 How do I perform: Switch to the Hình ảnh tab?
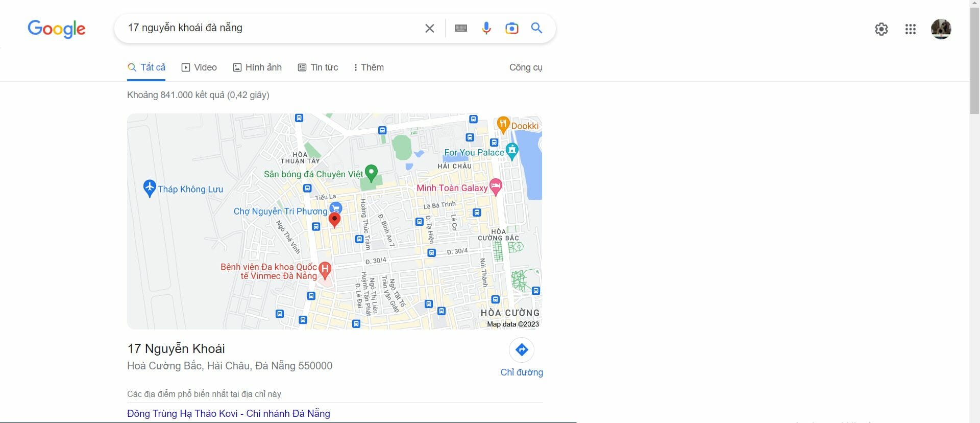click(x=257, y=67)
